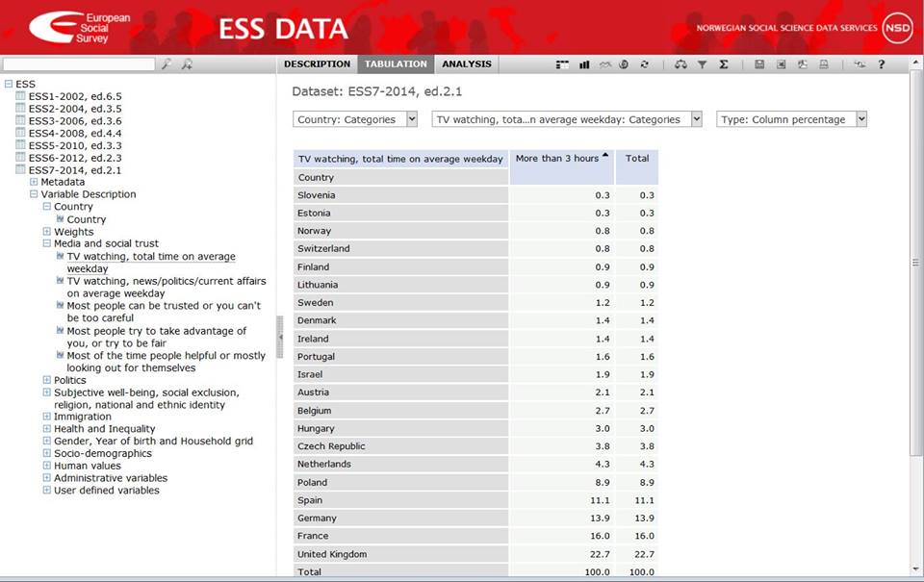This screenshot has width=924, height=582.
Task: Expand the Weights node
Action: (46, 231)
